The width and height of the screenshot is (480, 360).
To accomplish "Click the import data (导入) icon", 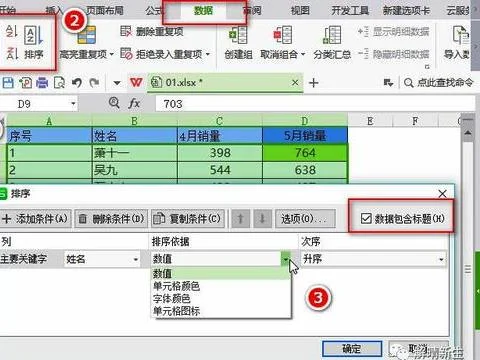I will [461, 35].
